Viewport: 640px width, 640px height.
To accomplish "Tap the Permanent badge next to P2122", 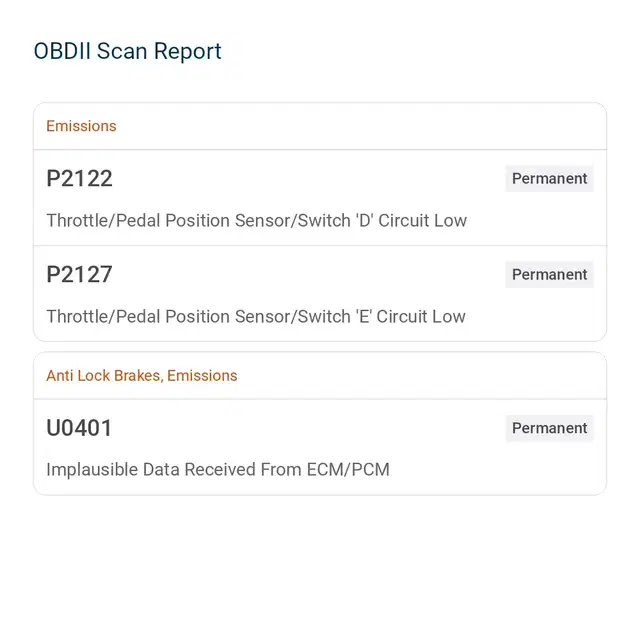I will (549, 178).
